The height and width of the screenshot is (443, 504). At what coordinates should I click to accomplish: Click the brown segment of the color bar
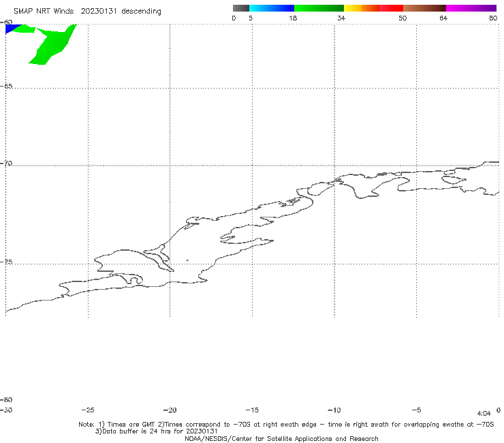click(x=424, y=8)
